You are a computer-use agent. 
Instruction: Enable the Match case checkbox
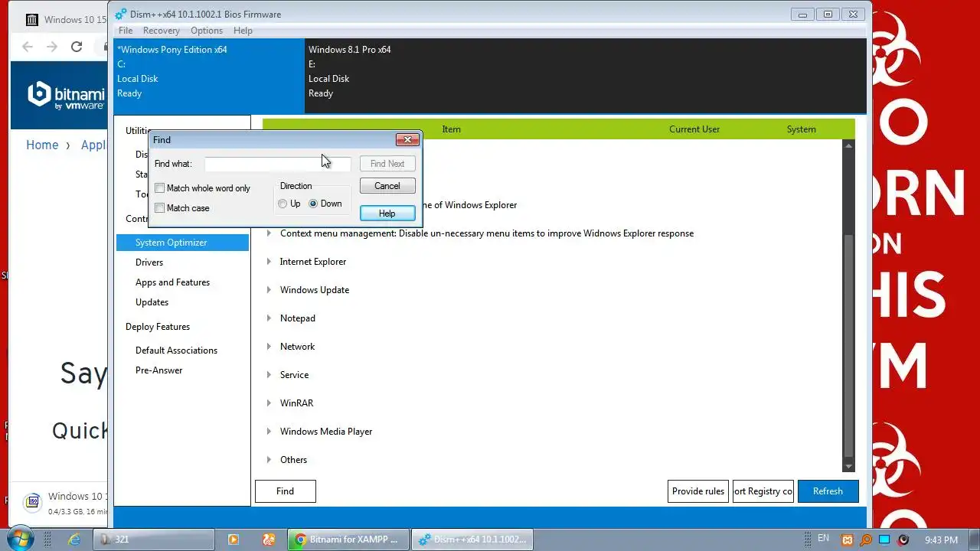160,208
